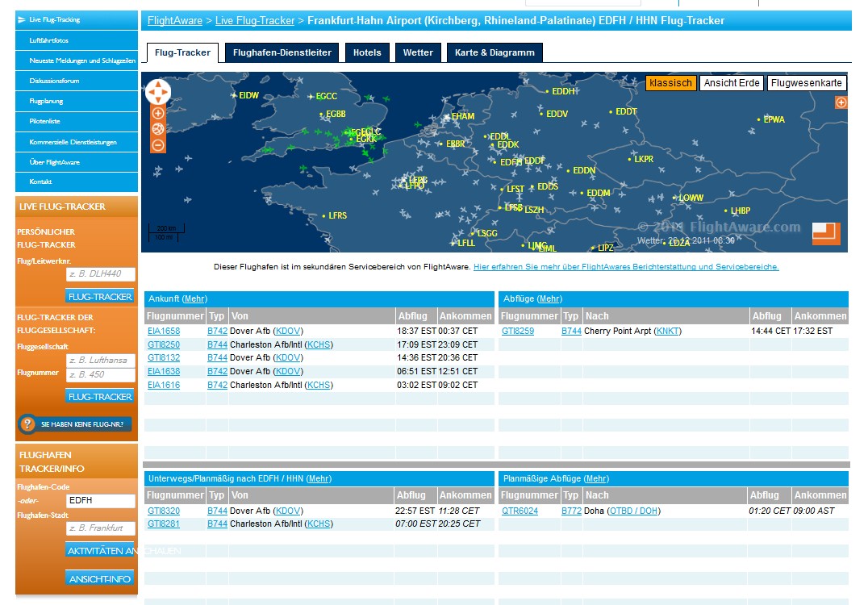Enable the Flugwesenkarte map view
Screen dimensions: 868x605
coord(806,83)
